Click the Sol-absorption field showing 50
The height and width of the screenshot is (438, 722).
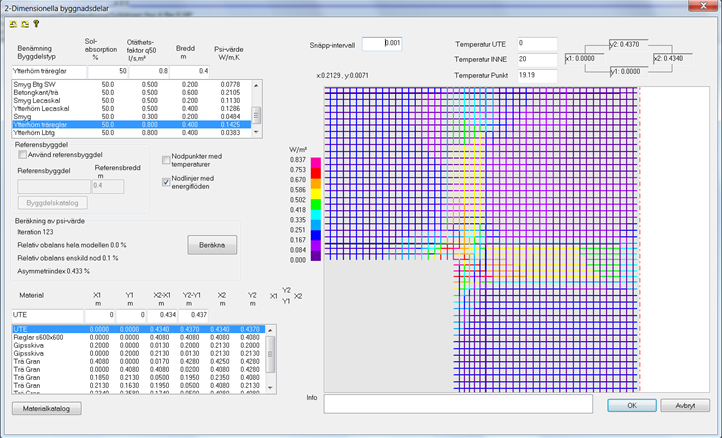click(108, 71)
